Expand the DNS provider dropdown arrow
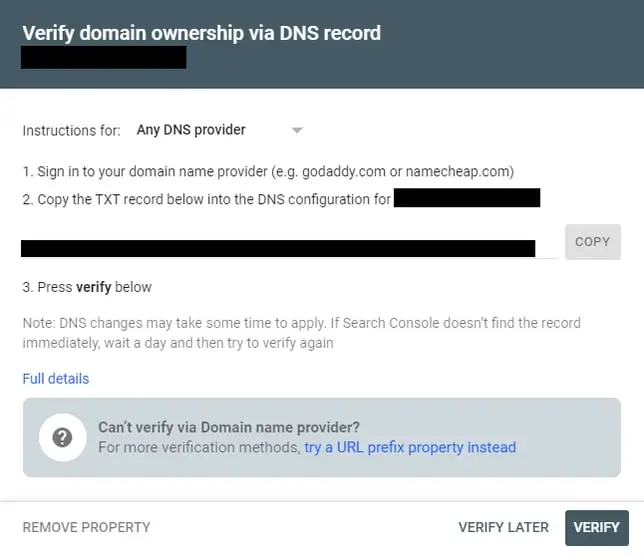This screenshot has height=558, width=644. [296, 130]
